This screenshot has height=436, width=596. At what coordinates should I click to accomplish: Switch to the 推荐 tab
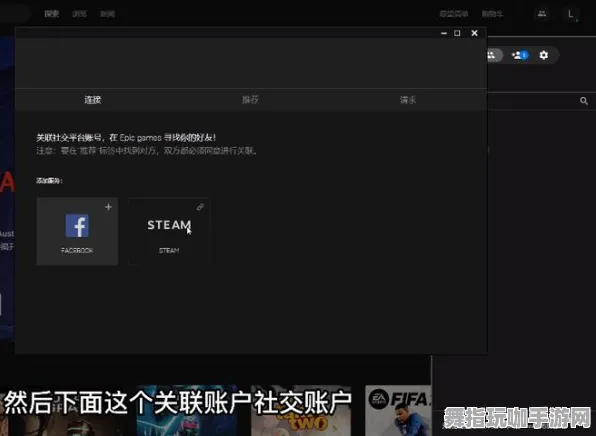pos(250,100)
